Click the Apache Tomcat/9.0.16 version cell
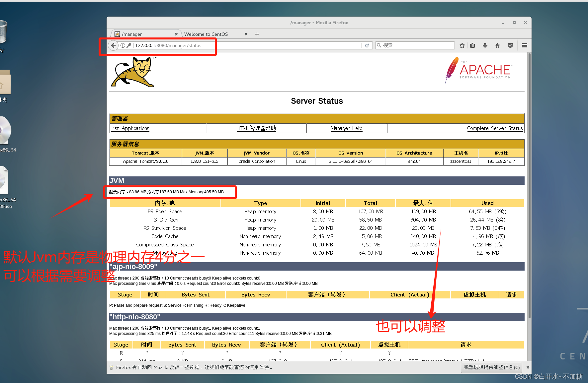This screenshot has width=588, height=383. coord(146,161)
